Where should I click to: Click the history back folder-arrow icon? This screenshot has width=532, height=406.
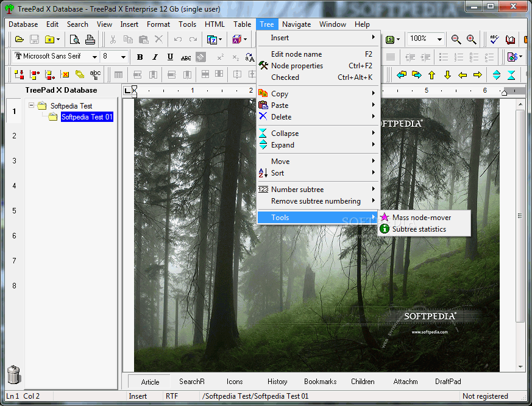click(402, 74)
